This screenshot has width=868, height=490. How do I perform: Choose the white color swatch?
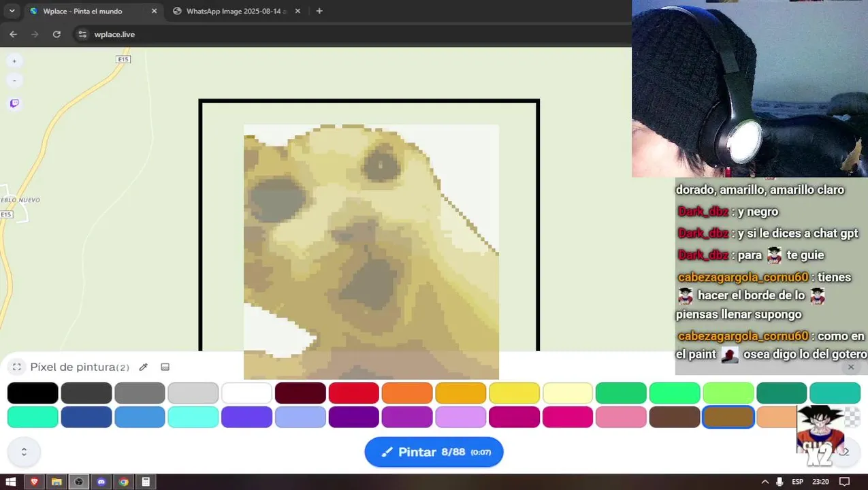point(247,393)
